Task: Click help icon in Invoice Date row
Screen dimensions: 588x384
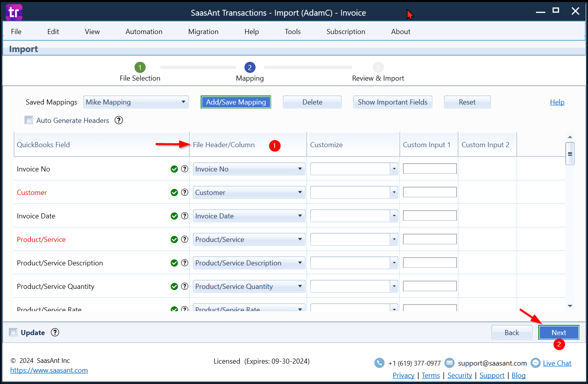Action: click(x=185, y=216)
